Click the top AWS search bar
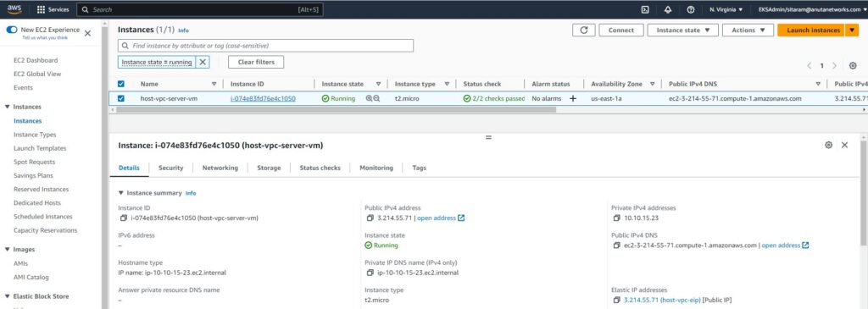This screenshot has width=868, height=309. click(200, 9)
